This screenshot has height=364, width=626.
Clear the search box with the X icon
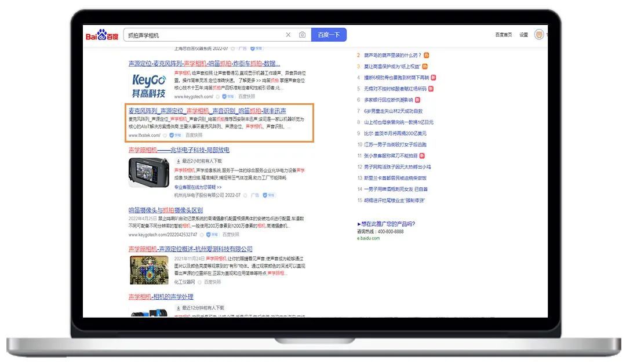pyautogui.click(x=288, y=35)
